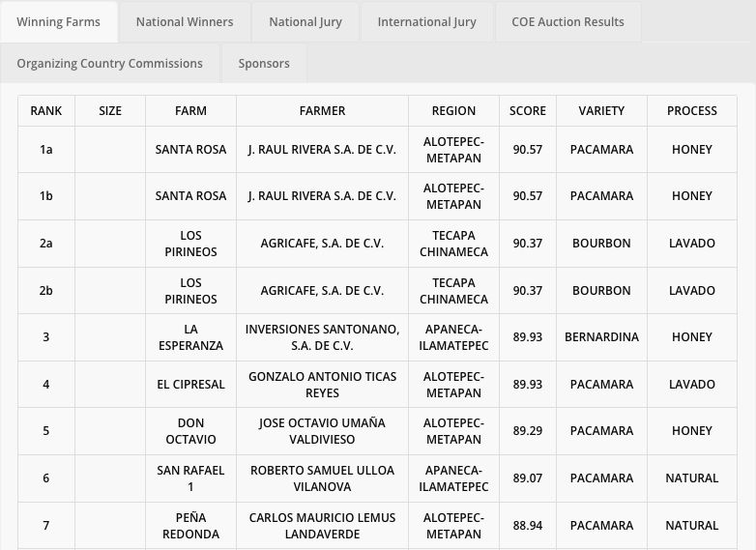Click SAN RAFAEL 1 farm cell

tap(190, 478)
